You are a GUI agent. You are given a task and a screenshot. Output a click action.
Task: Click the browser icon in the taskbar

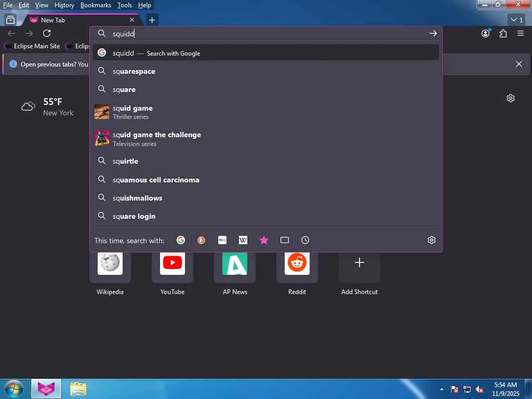coord(46,389)
